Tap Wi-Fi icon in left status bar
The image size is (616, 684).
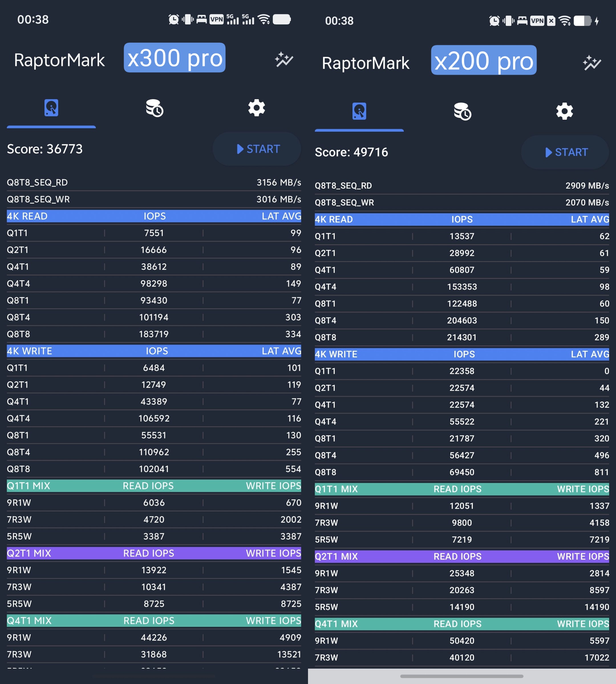[264, 19]
